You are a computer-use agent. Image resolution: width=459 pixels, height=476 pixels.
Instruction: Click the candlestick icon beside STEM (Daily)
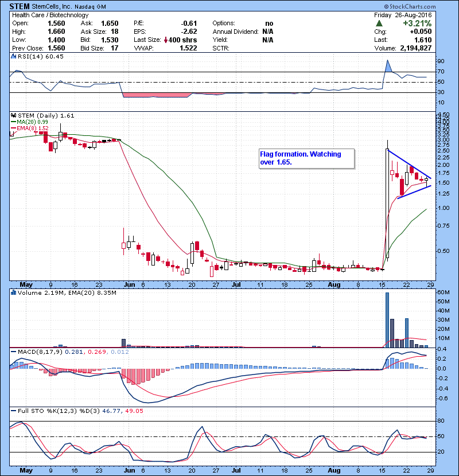tap(13, 115)
